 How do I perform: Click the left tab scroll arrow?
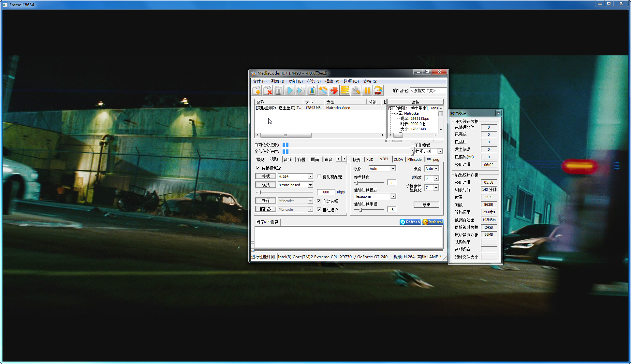coord(339,159)
